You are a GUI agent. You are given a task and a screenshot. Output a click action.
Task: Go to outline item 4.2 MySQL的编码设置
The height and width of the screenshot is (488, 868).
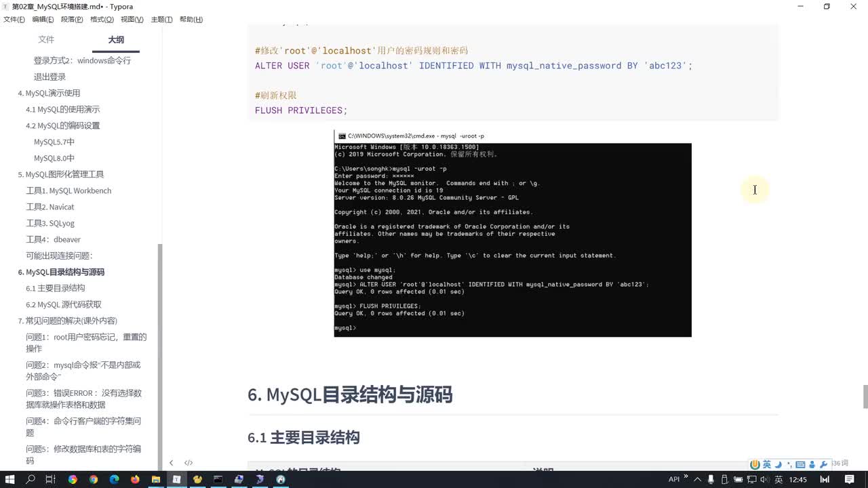(x=62, y=125)
